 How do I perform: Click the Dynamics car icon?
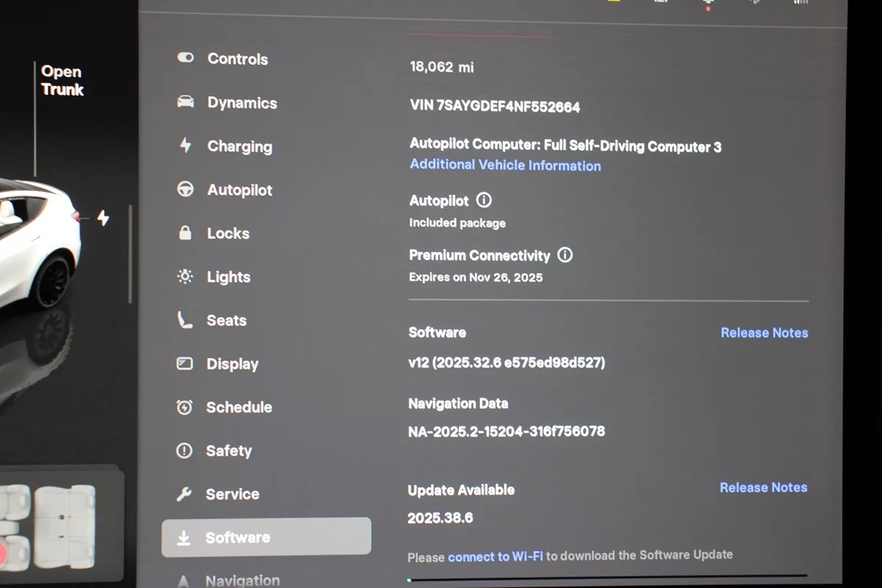coord(185,102)
